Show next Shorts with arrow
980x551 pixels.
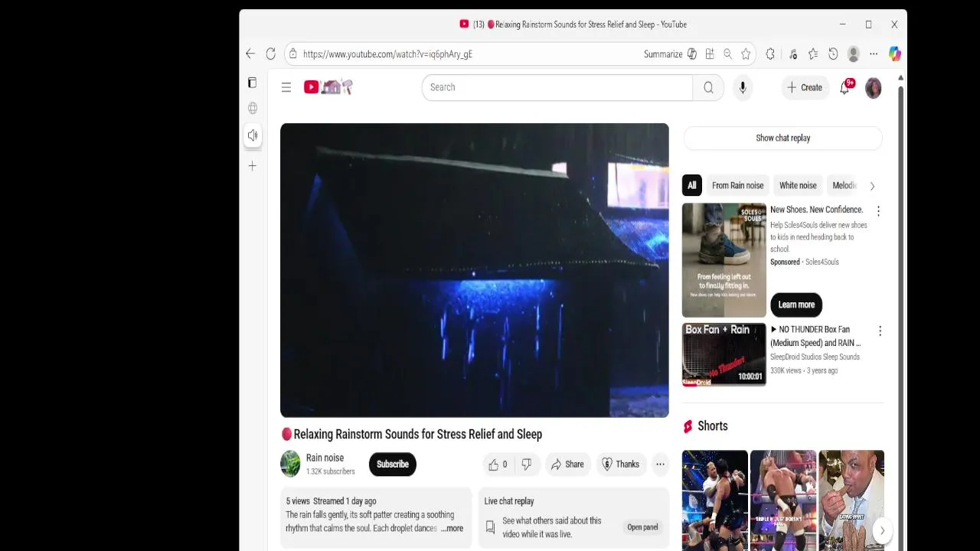coord(882,530)
